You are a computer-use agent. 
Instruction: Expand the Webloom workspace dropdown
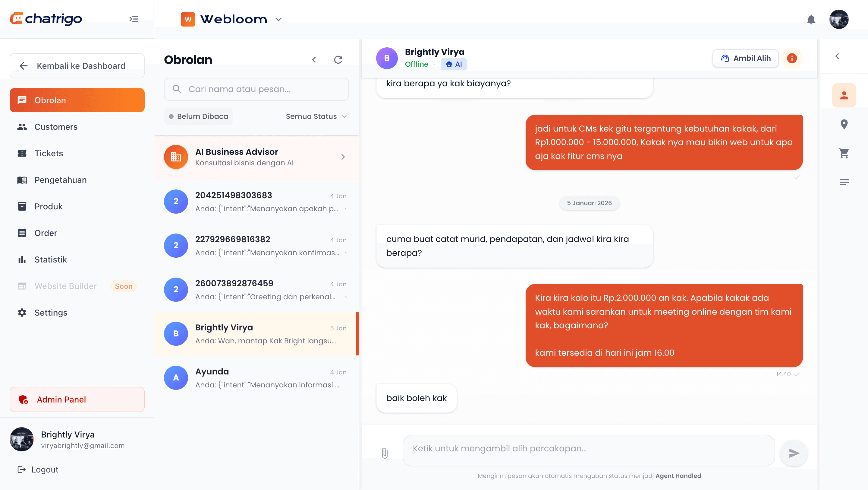point(278,19)
